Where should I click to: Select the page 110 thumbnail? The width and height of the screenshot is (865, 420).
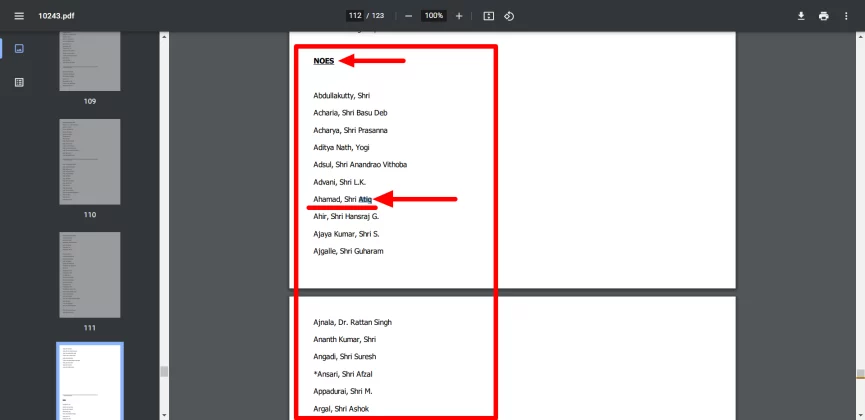pyautogui.click(x=90, y=162)
